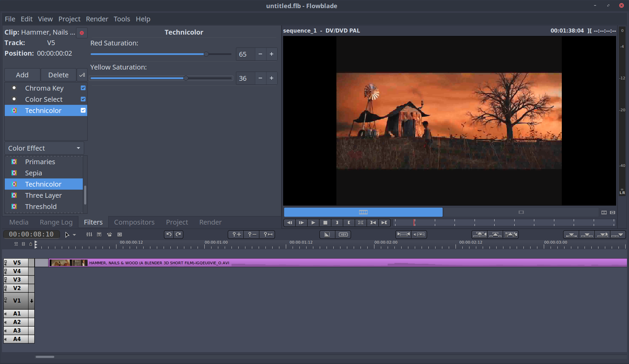Open the titler tool icon

tap(99, 234)
